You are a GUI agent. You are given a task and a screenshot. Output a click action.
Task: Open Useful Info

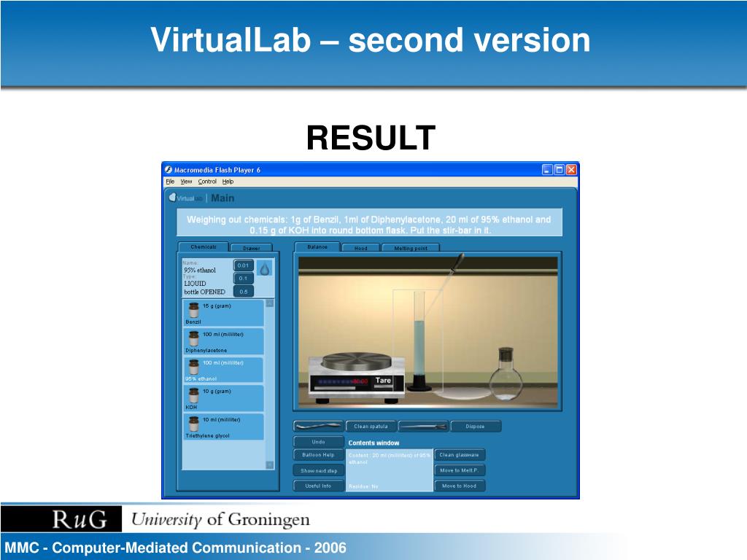[x=318, y=486]
